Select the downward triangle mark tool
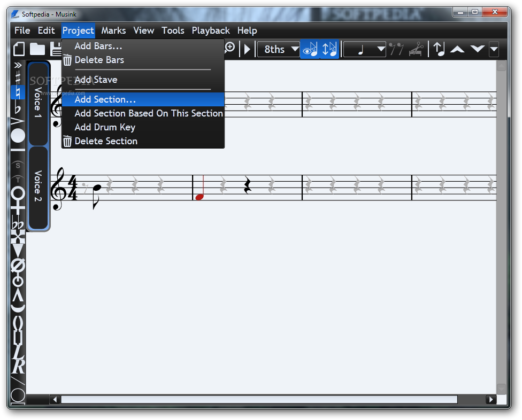The height and width of the screenshot is (420, 522). (18, 250)
